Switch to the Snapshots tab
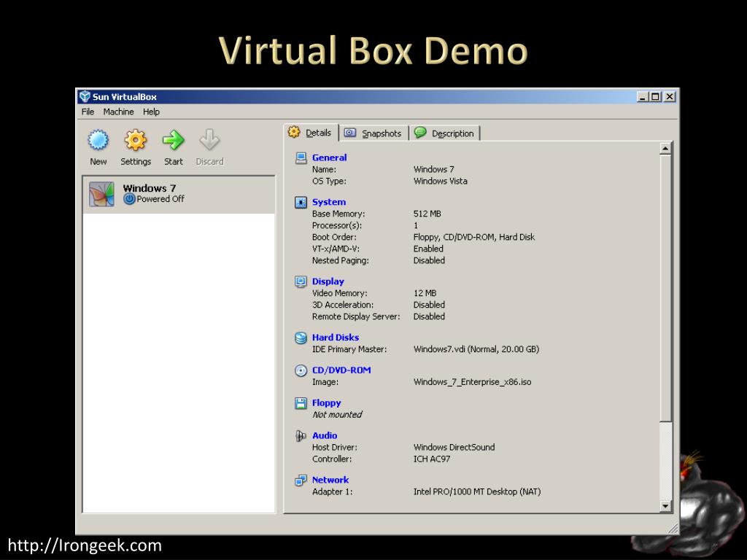 [x=374, y=133]
